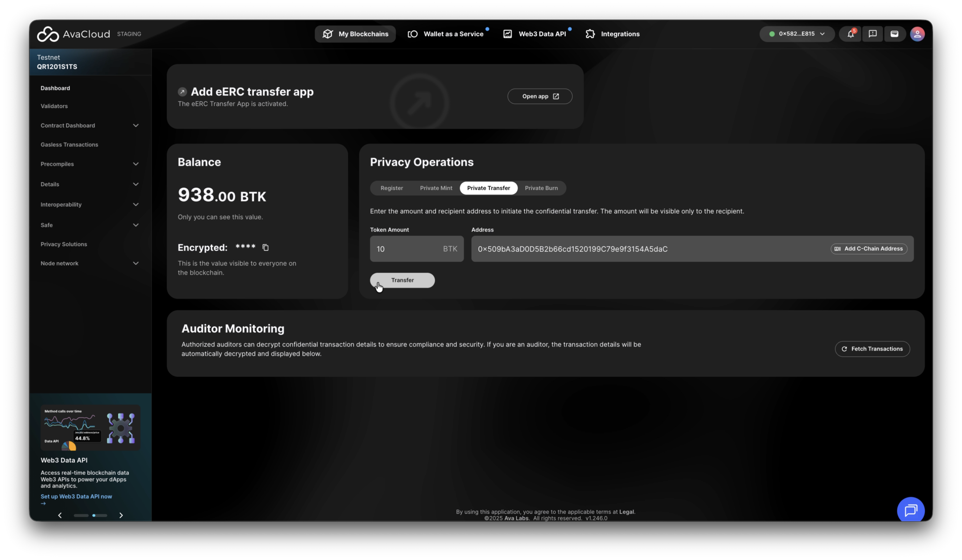Switch to the Private Mint tab
The height and width of the screenshot is (560, 962).
point(436,188)
